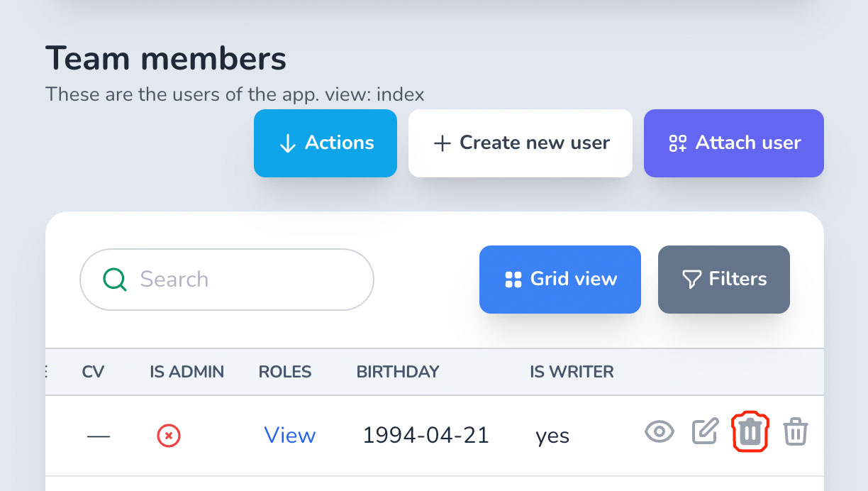Sort by IS WRITER column header
The width and height of the screenshot is (868, 491).
coord(572,372)
